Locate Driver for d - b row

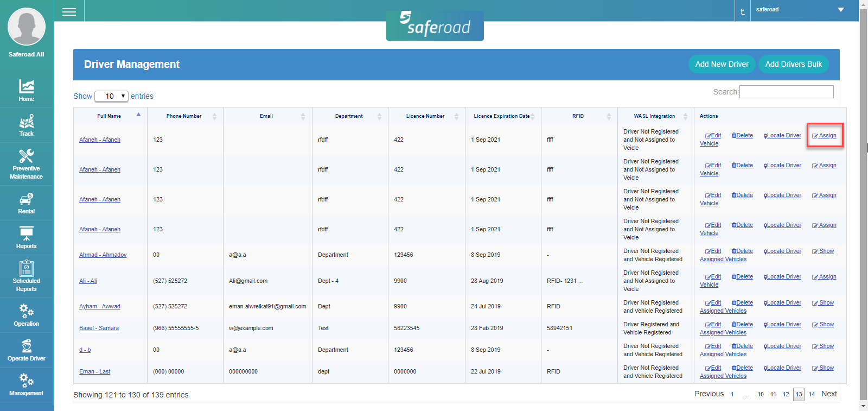click(x=782, y=346)
